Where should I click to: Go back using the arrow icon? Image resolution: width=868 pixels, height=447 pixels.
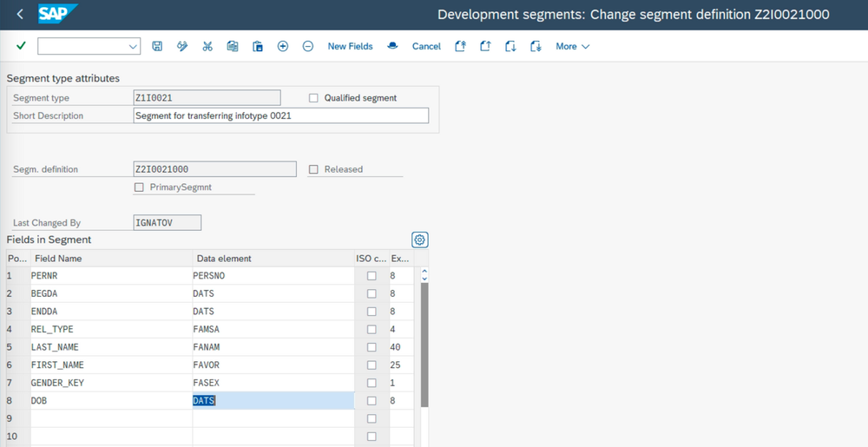point(20,14)
